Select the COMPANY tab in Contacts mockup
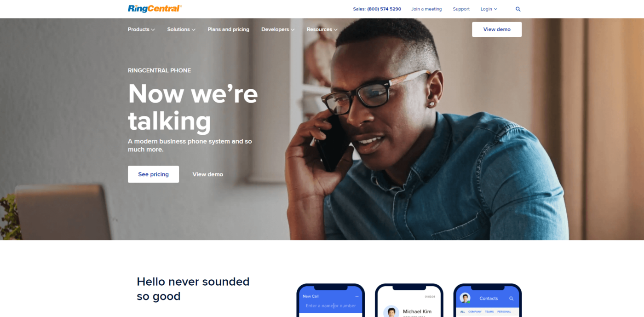 (475, 312)
